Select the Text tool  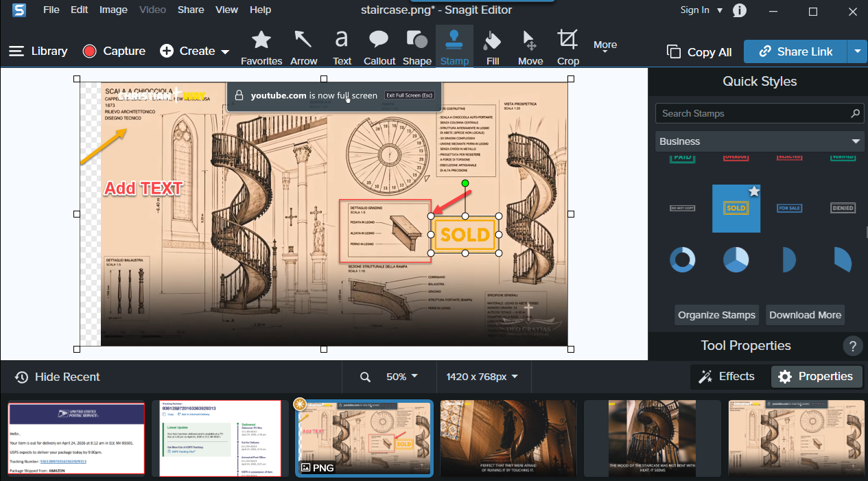click(342, 47)
